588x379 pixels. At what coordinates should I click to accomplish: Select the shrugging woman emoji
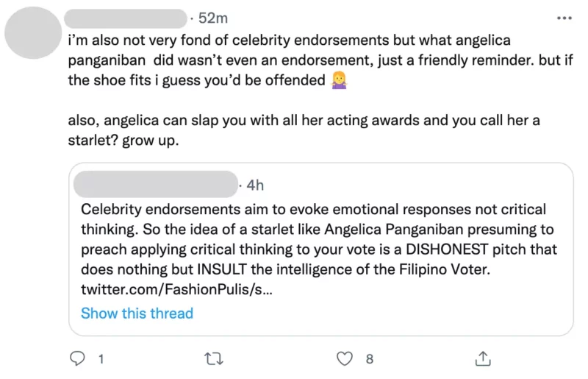339,80
